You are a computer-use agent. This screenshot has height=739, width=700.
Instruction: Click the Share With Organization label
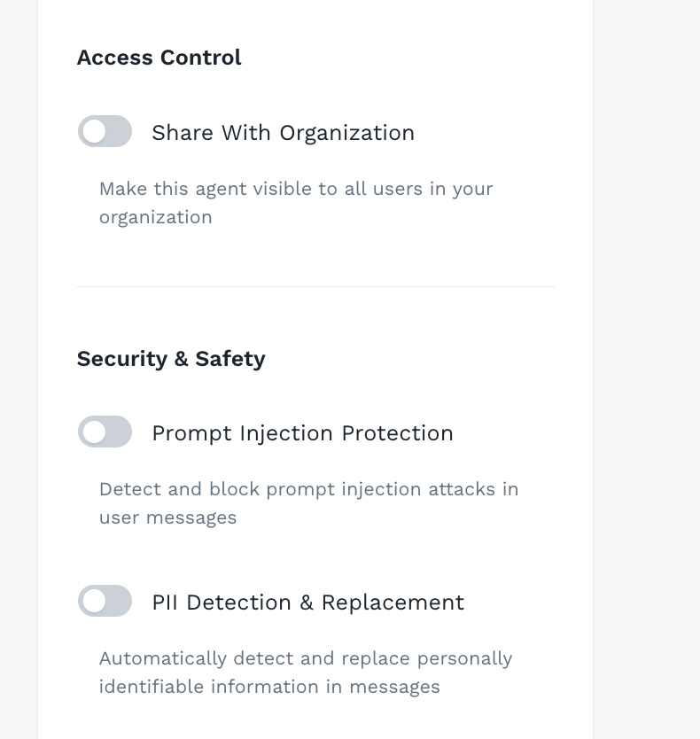(x=284, y=132)
